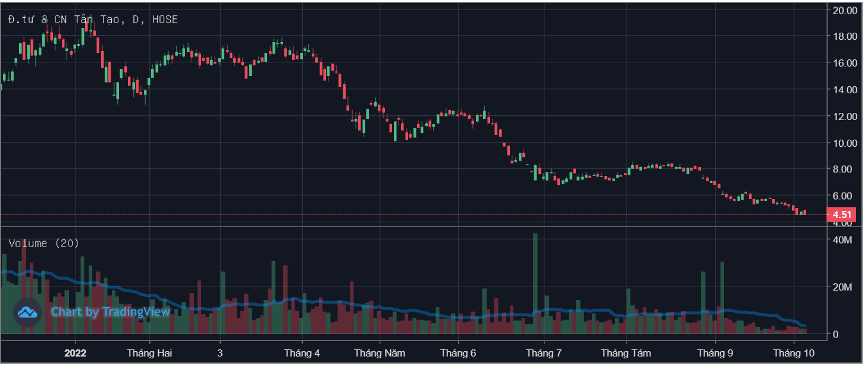Click the red 4.51 current price label
The height and width of the screenshot is (369, 868).
tap(841, 215)
